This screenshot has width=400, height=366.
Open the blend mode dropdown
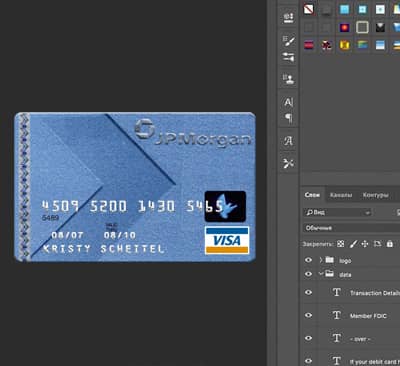[x=352, y=228]
